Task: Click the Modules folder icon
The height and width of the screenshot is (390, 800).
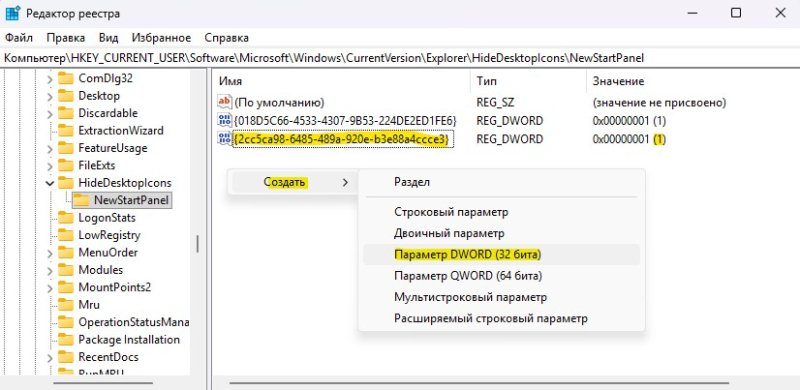Action: [66, 270]
